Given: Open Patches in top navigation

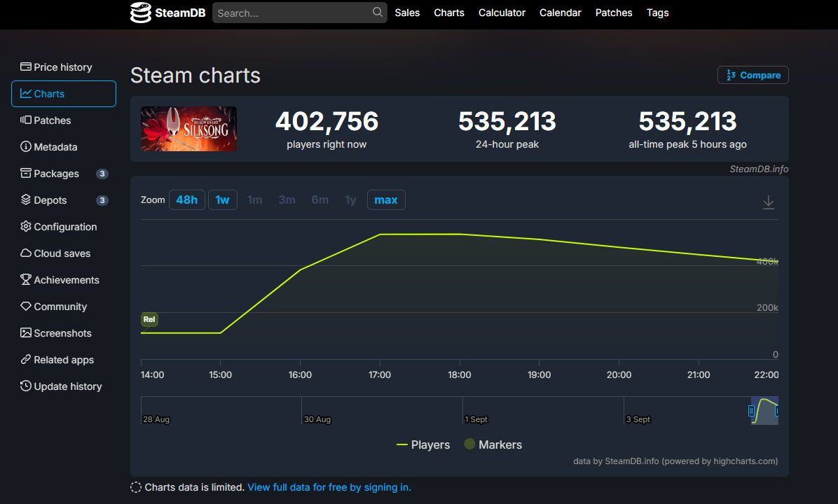Looking at the screenshot, I should tap(614, 13).
